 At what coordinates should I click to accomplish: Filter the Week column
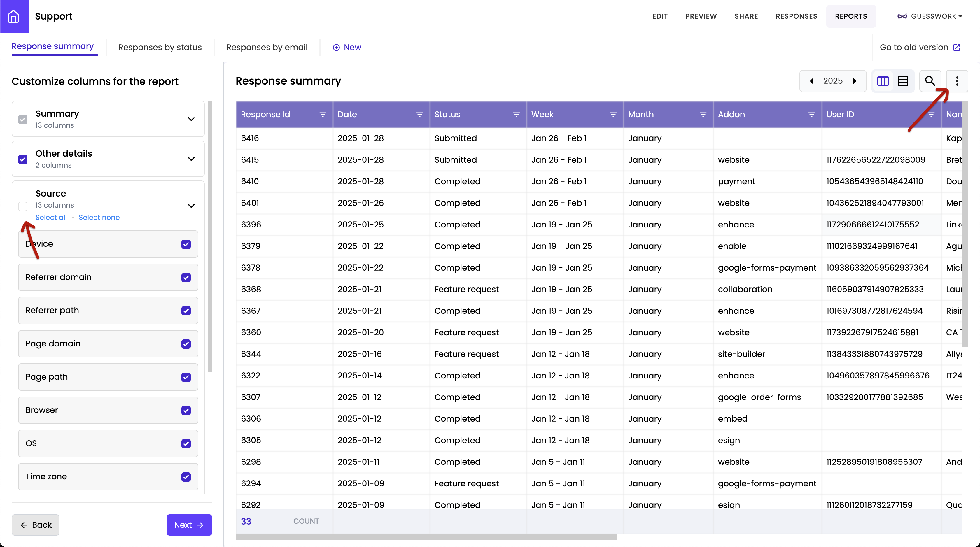[613, 115]
